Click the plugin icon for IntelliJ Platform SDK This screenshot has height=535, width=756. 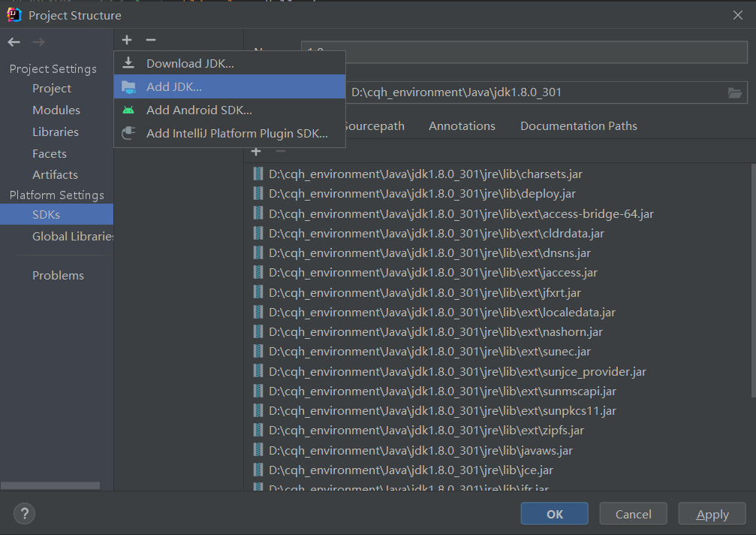pos(128,133)
